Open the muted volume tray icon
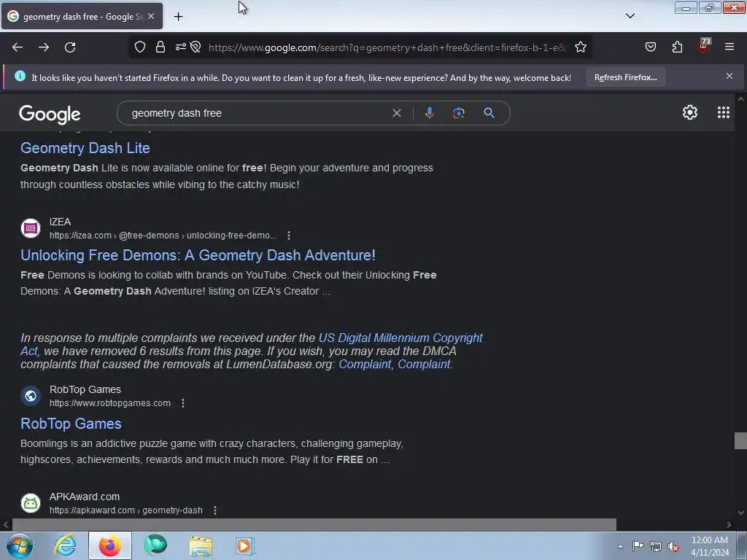The width and height of the screenshot is (747, 560). click(x=673, y=546)
